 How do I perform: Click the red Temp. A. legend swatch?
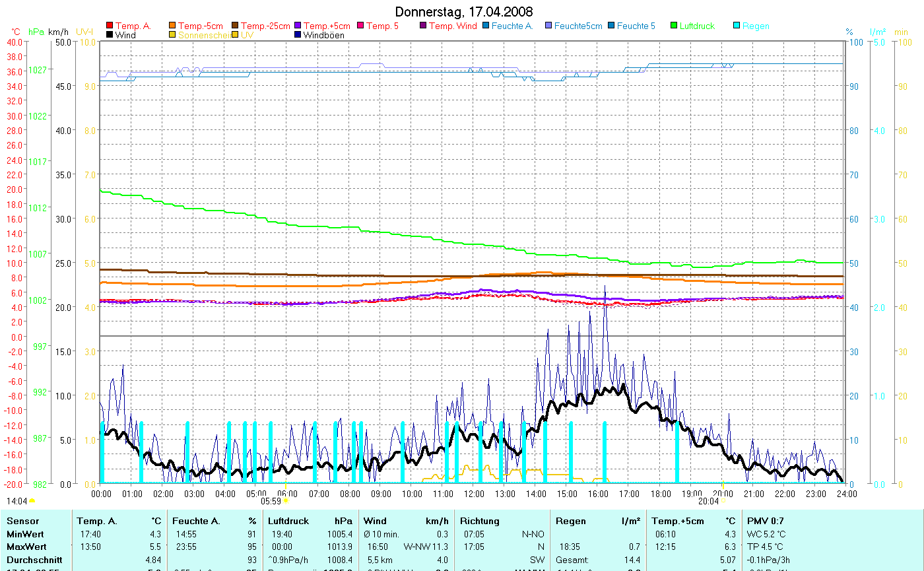[x=110, y=26]
